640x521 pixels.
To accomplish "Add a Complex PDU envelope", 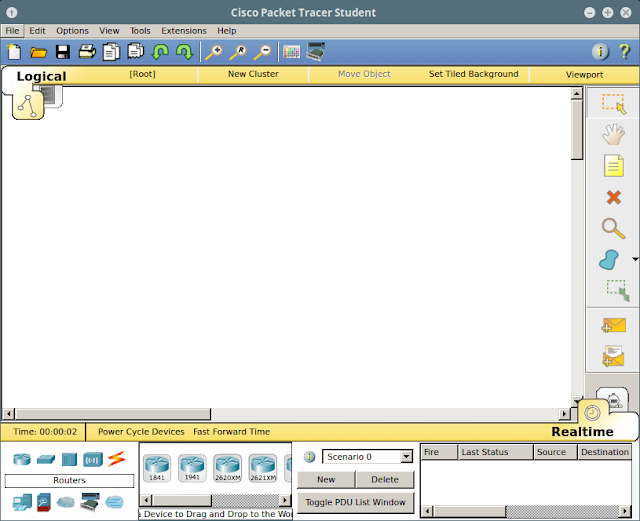I will 613,356.
